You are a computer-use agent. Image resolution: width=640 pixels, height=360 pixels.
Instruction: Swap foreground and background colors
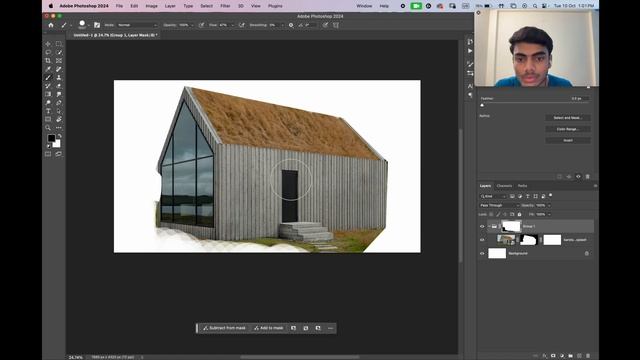tap(60, 136)
